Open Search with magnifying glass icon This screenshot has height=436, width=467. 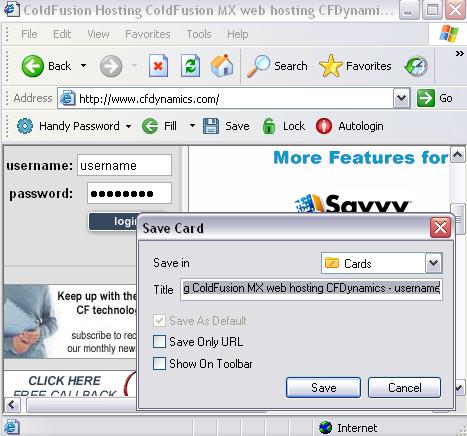click(258, 66)
